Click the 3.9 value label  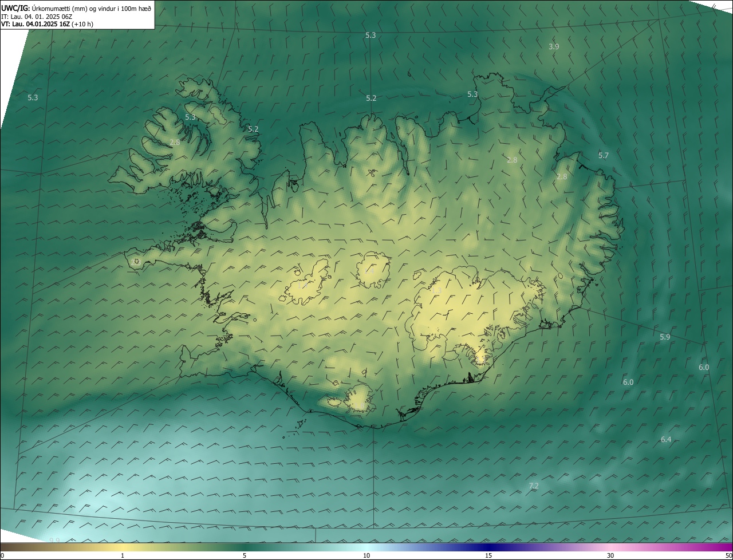pyautogui.click(x=554, y=46)
